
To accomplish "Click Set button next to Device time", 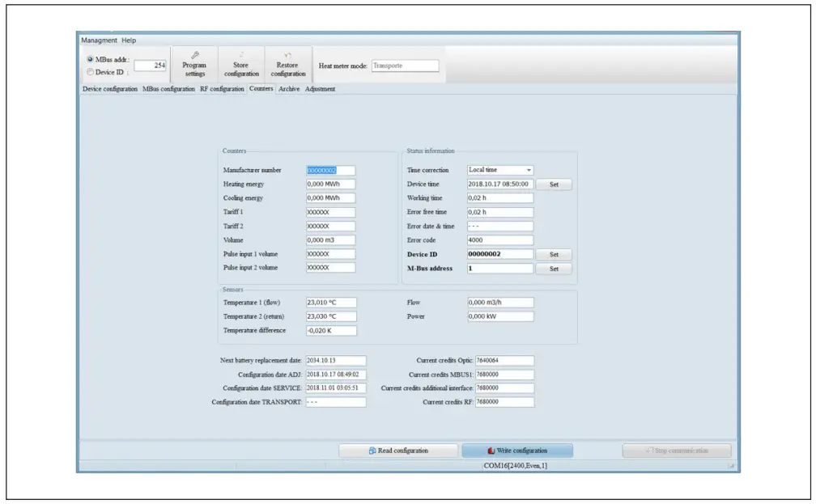I will (554, 184).
